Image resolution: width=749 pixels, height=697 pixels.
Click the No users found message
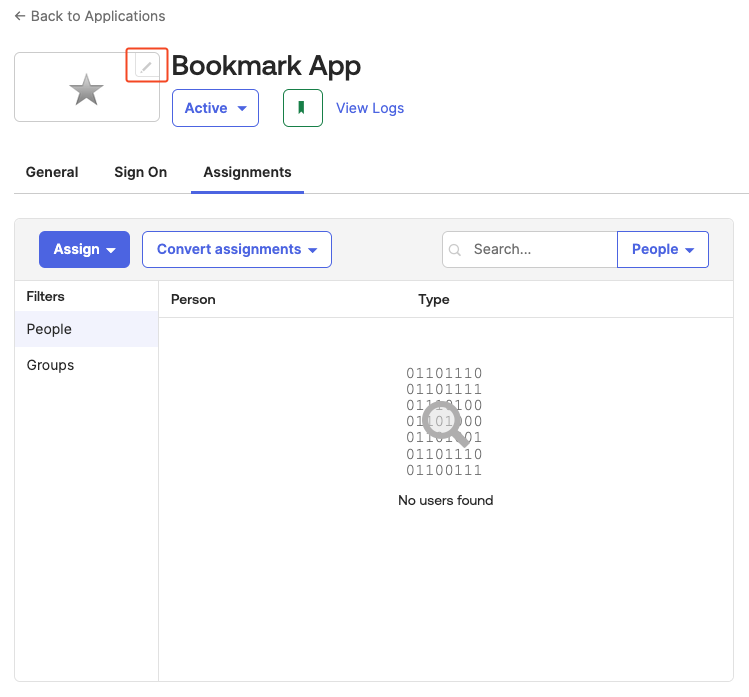click(x=446, y=500)
